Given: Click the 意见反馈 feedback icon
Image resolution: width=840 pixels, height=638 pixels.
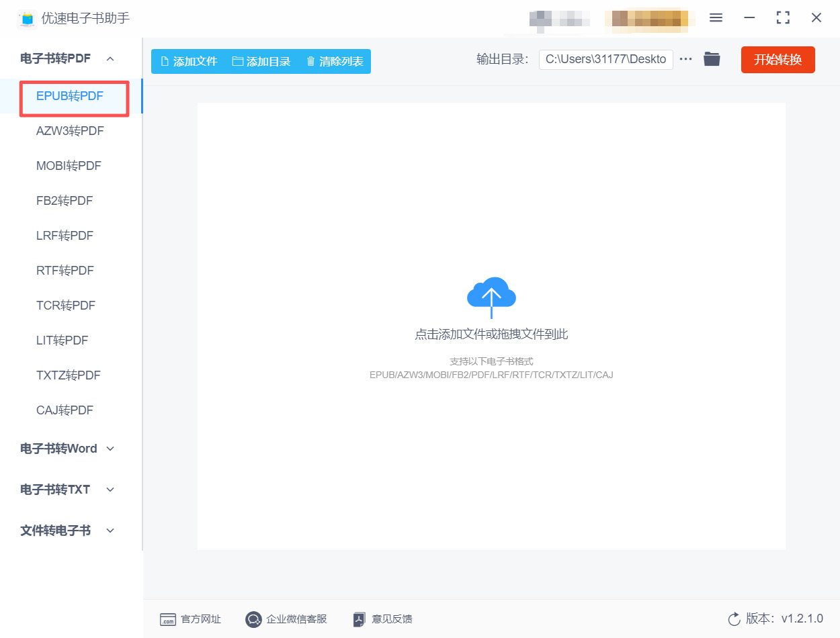Looking at the screenshot, I should (360, 619).
